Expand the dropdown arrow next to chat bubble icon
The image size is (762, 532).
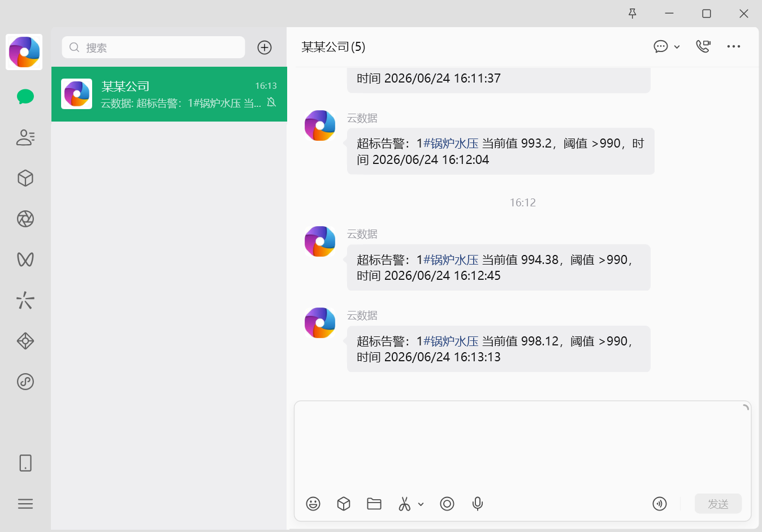(x=677, y=47)
